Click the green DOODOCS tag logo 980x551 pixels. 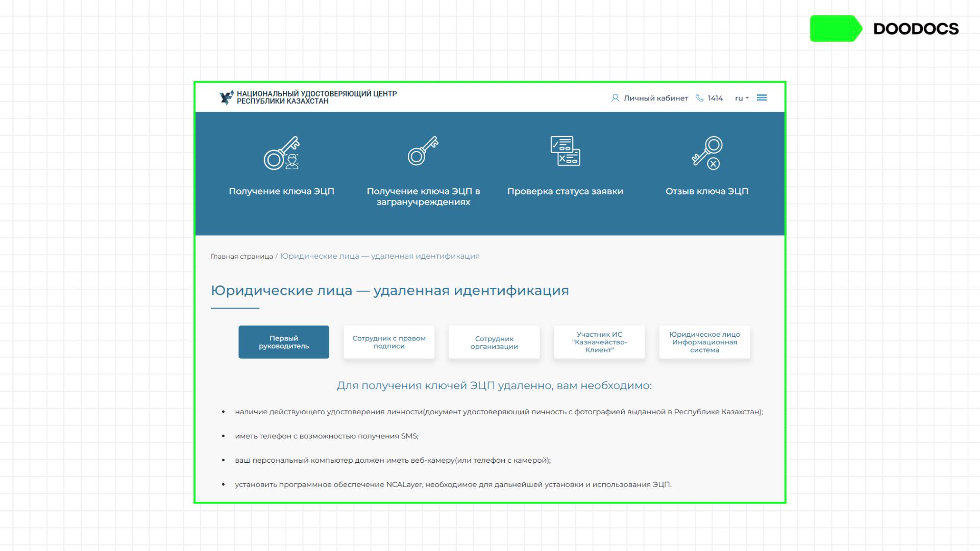(836, 29)
